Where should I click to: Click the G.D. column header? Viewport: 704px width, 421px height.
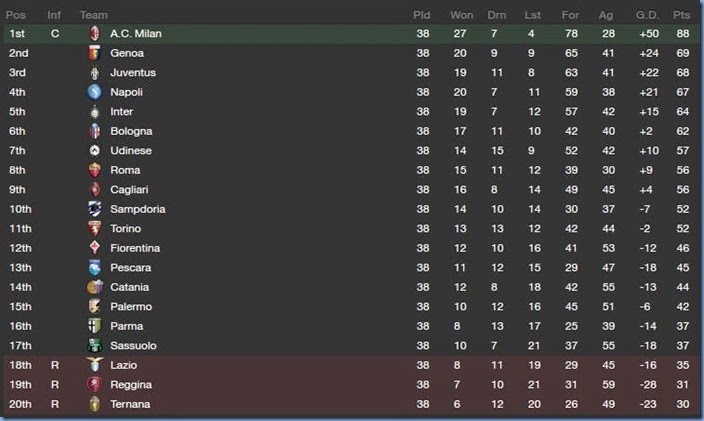[647, 14]
